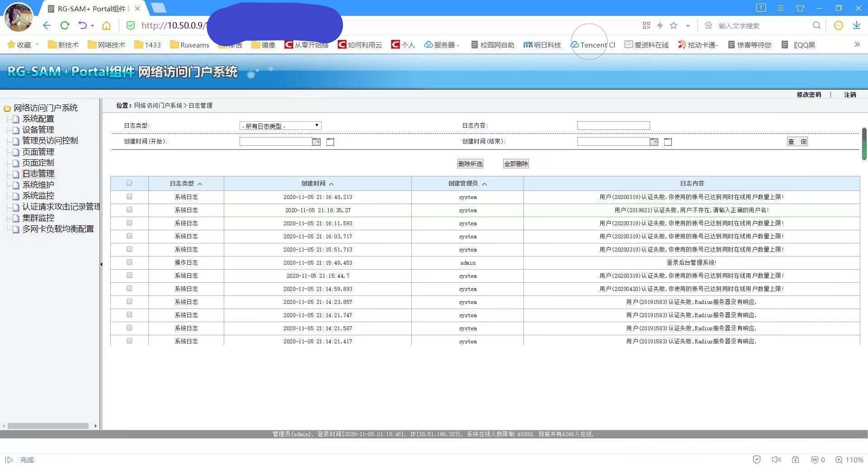Open end time calendar picker icon
Viewport: 868px width, 466px height.
[654, 142]
